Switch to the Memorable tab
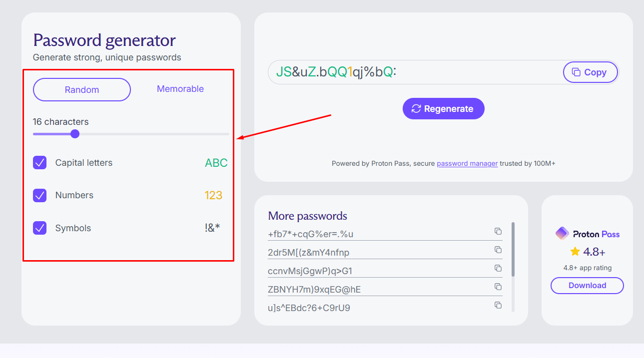The width and height of the screenshot is (644, 358). tap(180, 89)
